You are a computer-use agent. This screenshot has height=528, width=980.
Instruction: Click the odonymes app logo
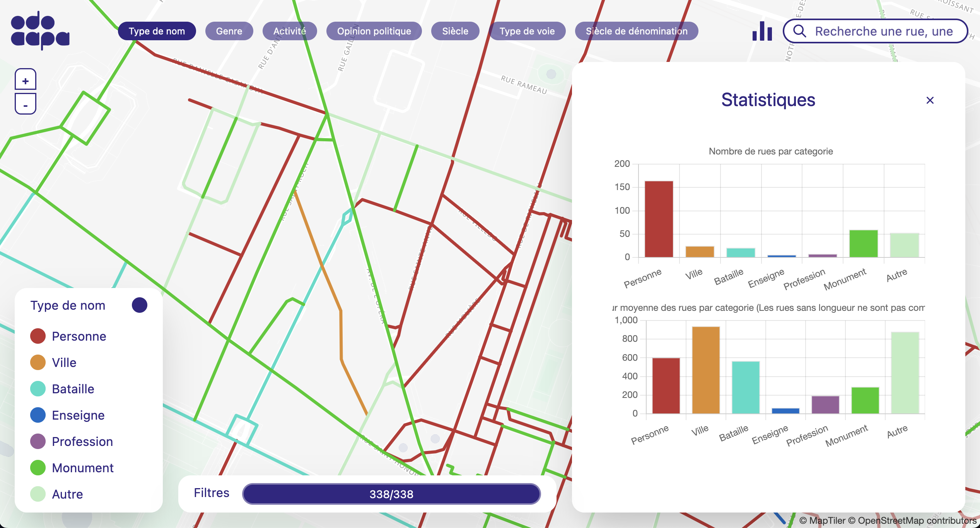click(x=40, y=30)
